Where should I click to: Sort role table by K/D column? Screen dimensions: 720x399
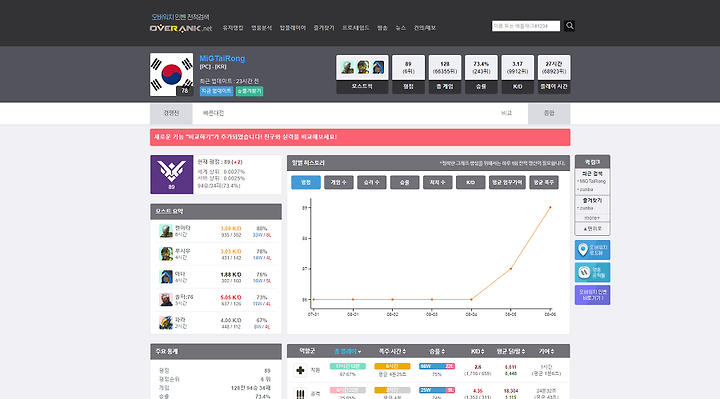pos(478,352)
